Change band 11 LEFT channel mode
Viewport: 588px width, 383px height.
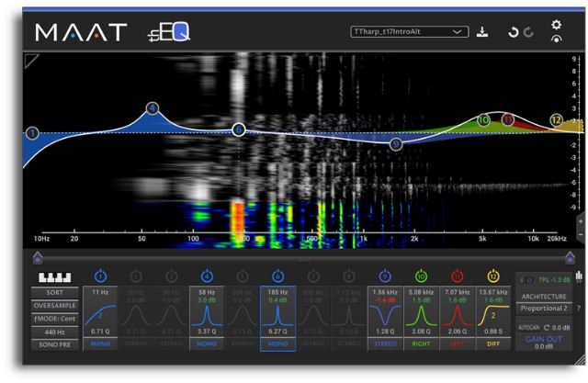click(458, 344)
